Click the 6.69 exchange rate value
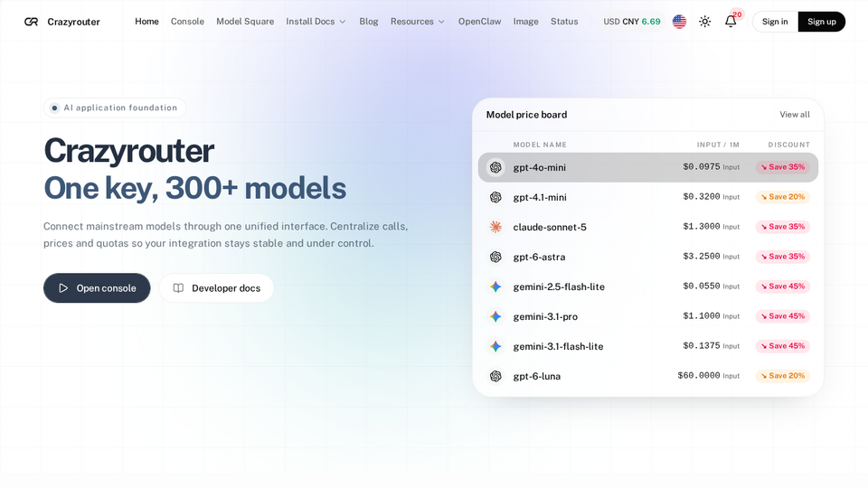This screenshot has height=488, width=868. pos(651,22)
